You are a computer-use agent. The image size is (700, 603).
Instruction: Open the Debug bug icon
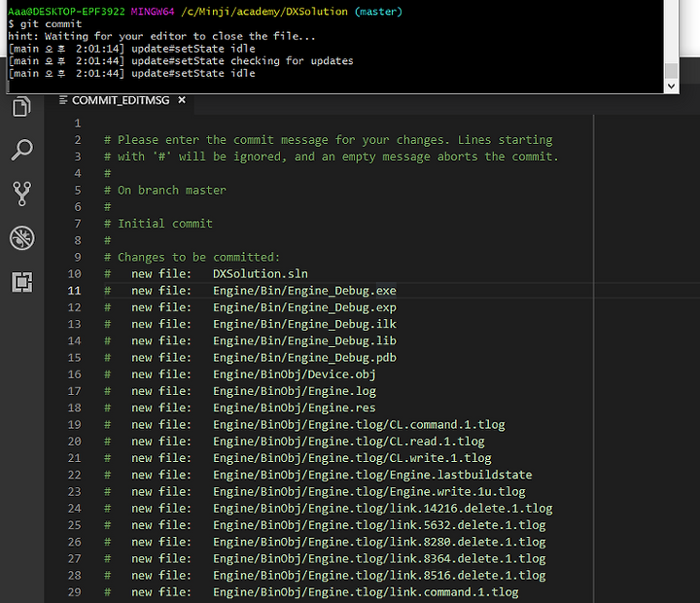(21, 237)
